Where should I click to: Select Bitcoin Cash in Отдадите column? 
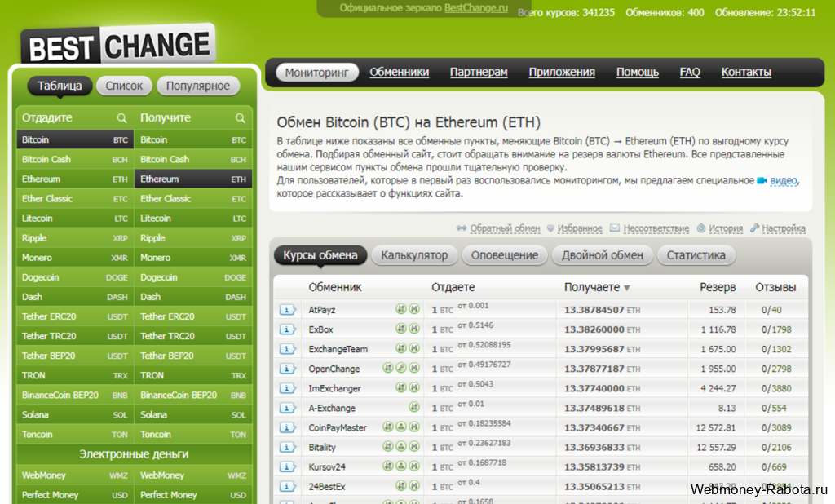pyautogui.click(x=74, y=159)
